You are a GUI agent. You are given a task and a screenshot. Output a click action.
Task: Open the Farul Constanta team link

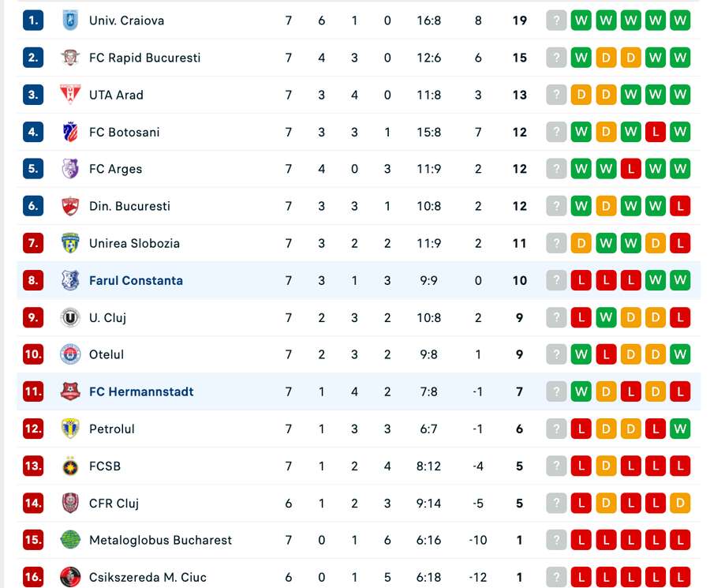pos(136,280)
